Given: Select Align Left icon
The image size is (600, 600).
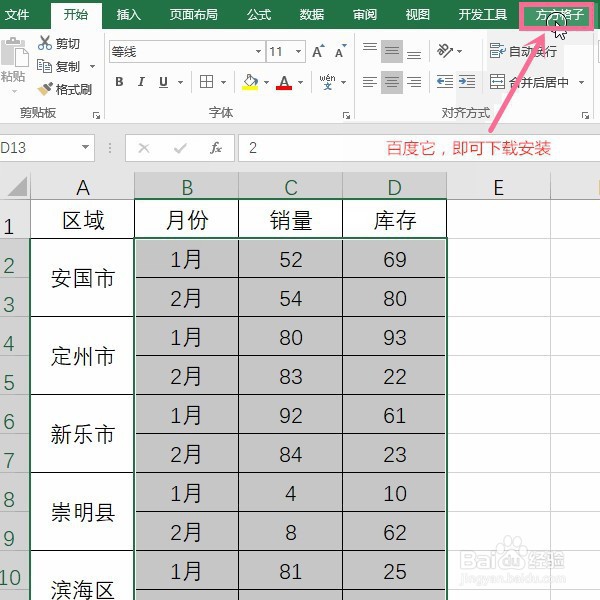Looking at the screenshot, I should point(370,82).
